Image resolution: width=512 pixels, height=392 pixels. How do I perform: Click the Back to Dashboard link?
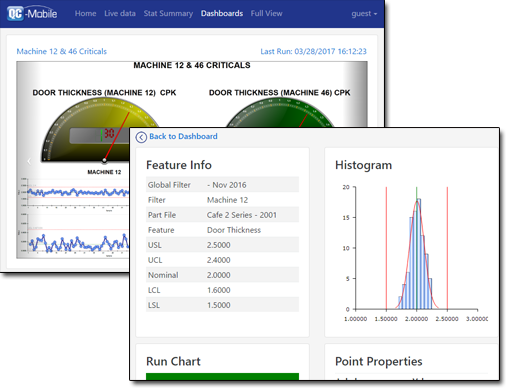pos(183,136)
